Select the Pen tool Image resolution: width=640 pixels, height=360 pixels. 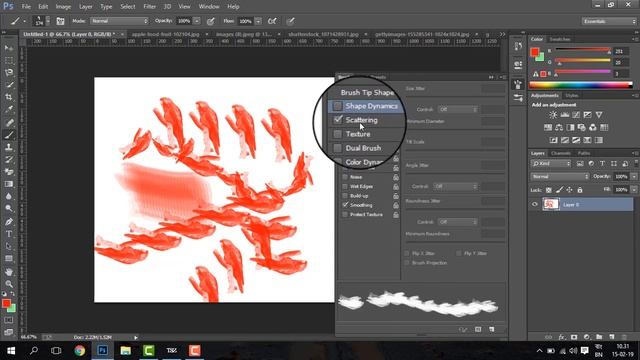[x=9, y=222]
